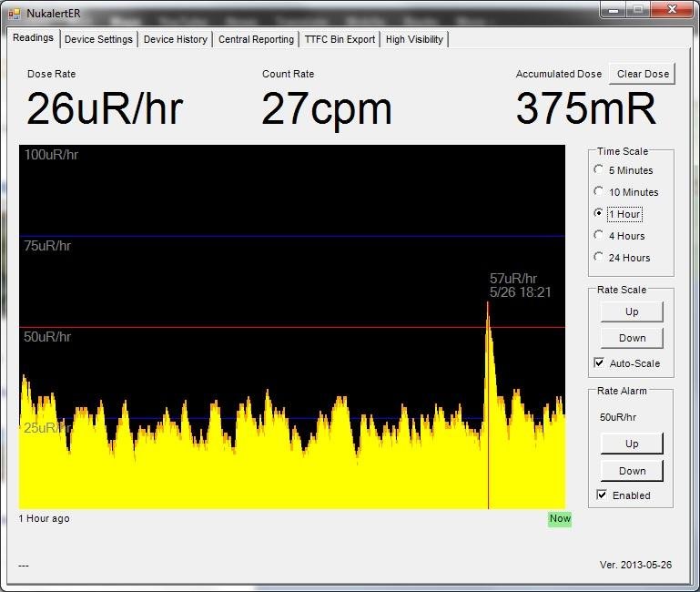
Task: Close the NukalertER window
Action: (x=672, y=10)
